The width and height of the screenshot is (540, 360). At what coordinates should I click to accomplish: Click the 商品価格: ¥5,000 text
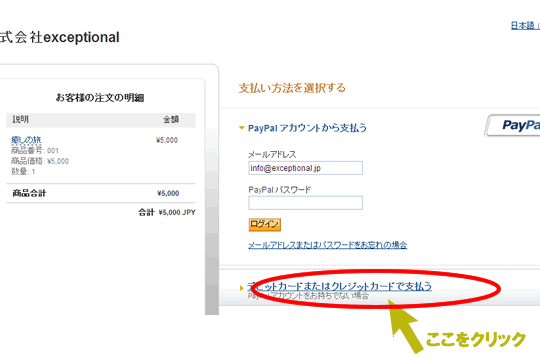pyautogui.click(x=40, y=161)
